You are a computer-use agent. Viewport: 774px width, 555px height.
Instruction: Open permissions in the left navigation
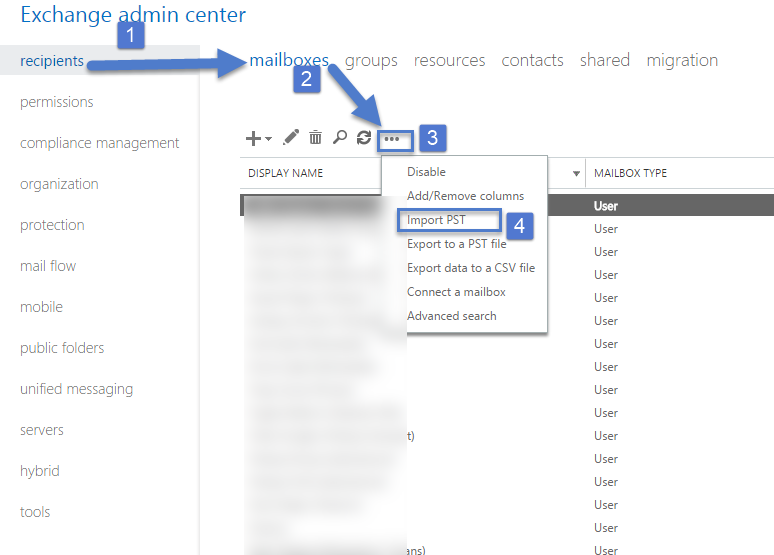[57, 102]
